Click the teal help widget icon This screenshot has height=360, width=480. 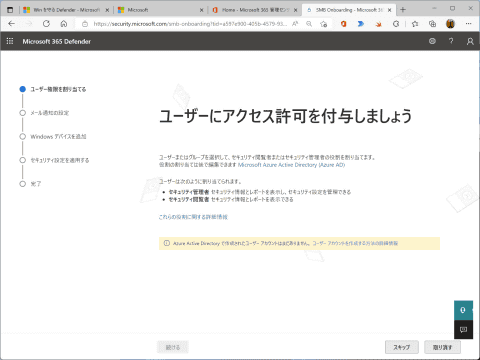coord(463,310)
